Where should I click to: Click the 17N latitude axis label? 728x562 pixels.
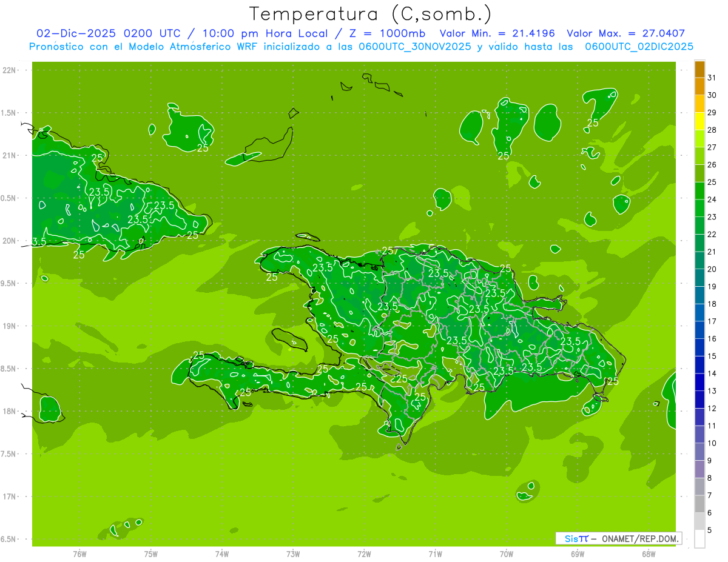(10, 497)
